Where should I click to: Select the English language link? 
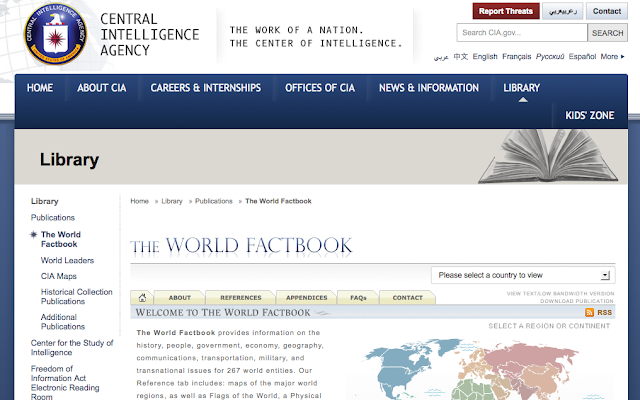pos(485,57)
